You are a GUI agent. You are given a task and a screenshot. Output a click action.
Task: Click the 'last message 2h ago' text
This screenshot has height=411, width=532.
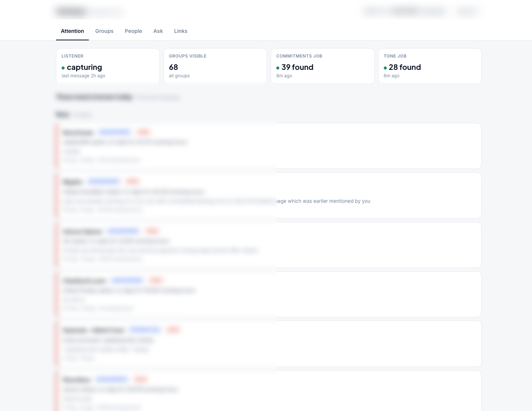coord(83,76)
